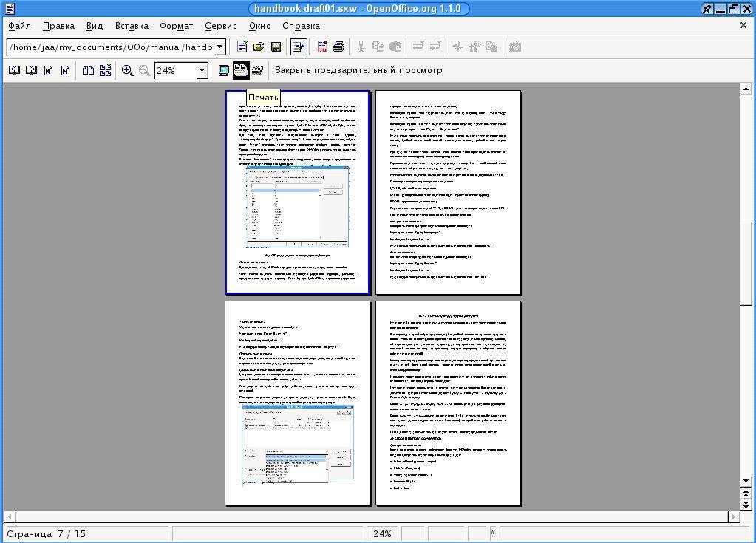Click the horizontal scrollbar right arrow
This screenshot has height=543, width=756.
[733, 516]
